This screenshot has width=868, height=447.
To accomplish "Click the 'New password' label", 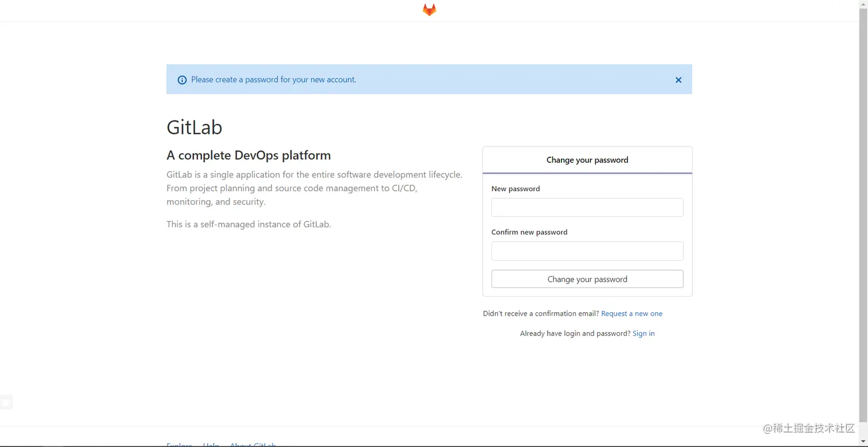I will 516,189.
